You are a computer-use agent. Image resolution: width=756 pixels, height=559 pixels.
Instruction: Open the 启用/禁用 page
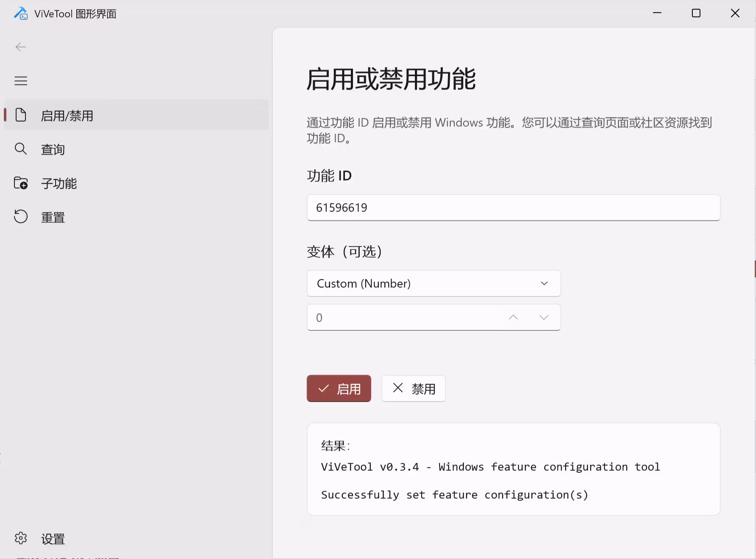coord(136,115)
